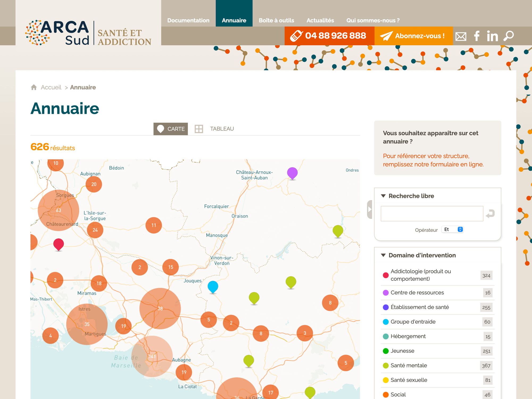Open the Opérateur Et dropdown
Viewport: 532px width, 399px height.
pyautogui.click(x=452, y=230)
